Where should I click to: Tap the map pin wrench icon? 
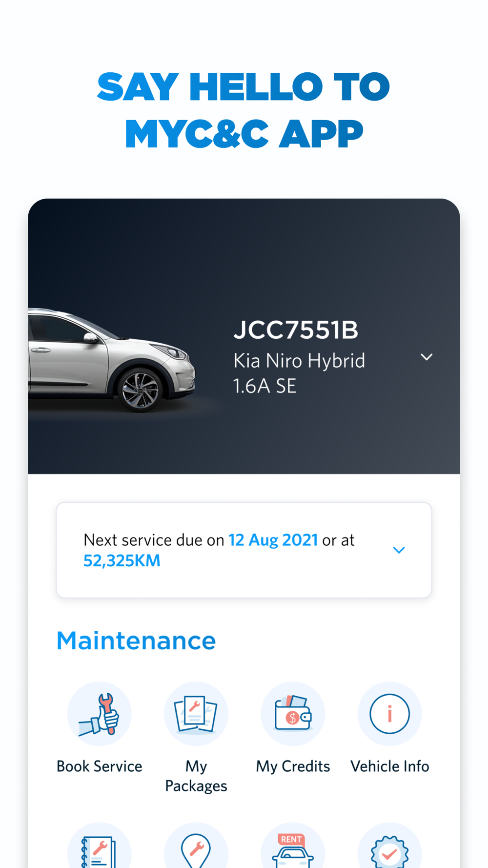196,849
